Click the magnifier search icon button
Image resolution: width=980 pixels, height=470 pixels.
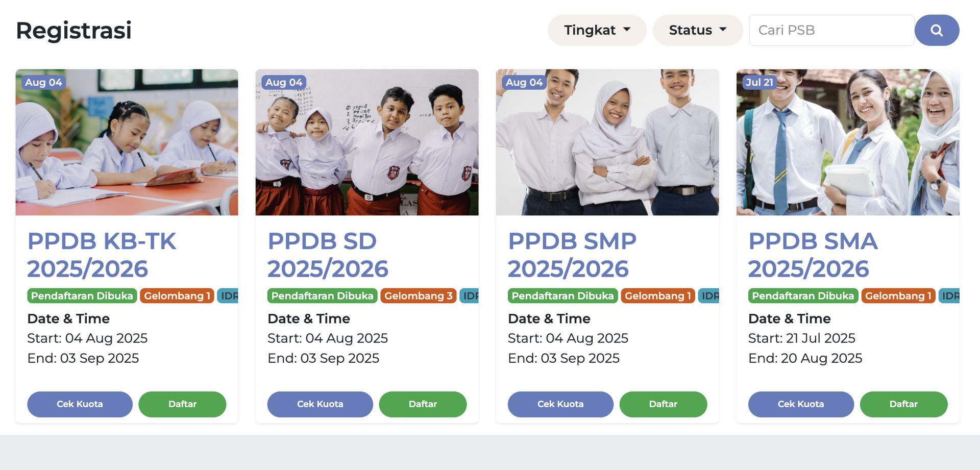(x=937, y=30)
